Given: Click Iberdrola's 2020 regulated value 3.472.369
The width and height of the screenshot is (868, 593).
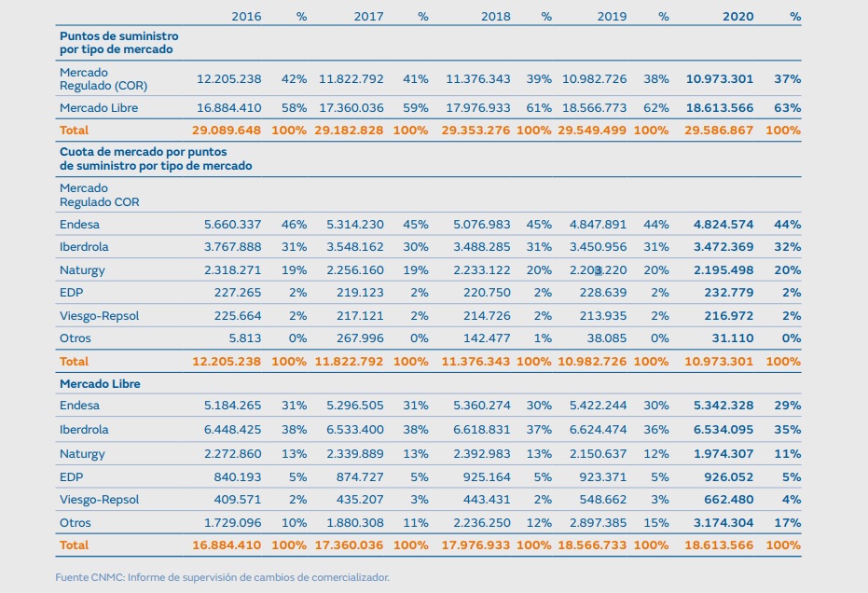Looking at the screenshot, I should [x=723, y=247].
